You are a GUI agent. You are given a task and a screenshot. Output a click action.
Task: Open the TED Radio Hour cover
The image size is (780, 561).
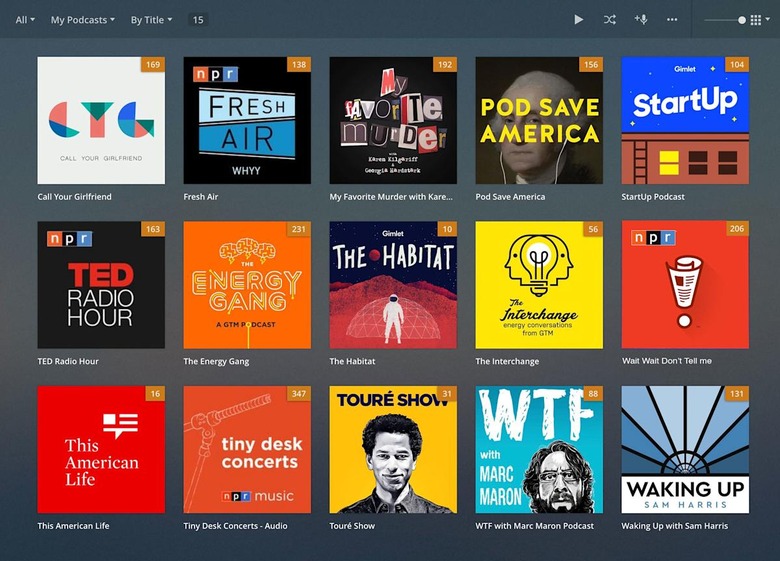coord(101,285)
